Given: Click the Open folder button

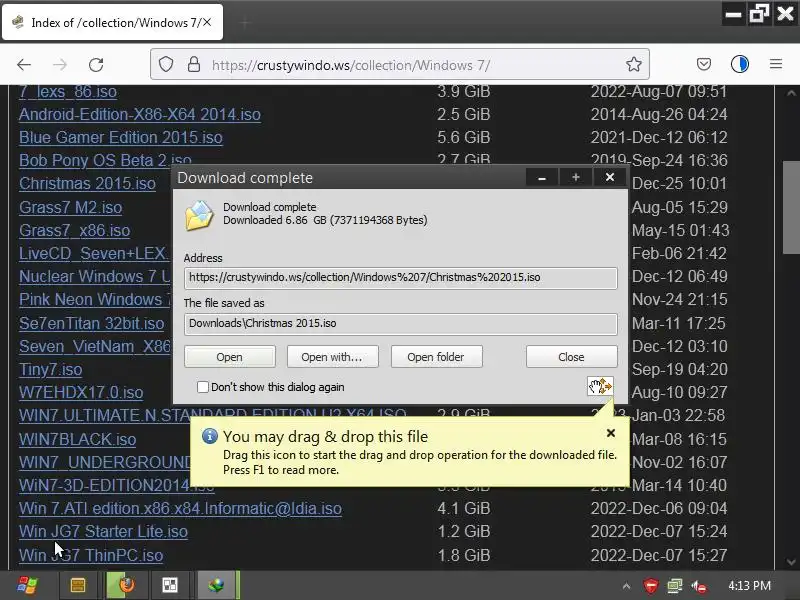Looking at the screenshot, I should point(436,357).
